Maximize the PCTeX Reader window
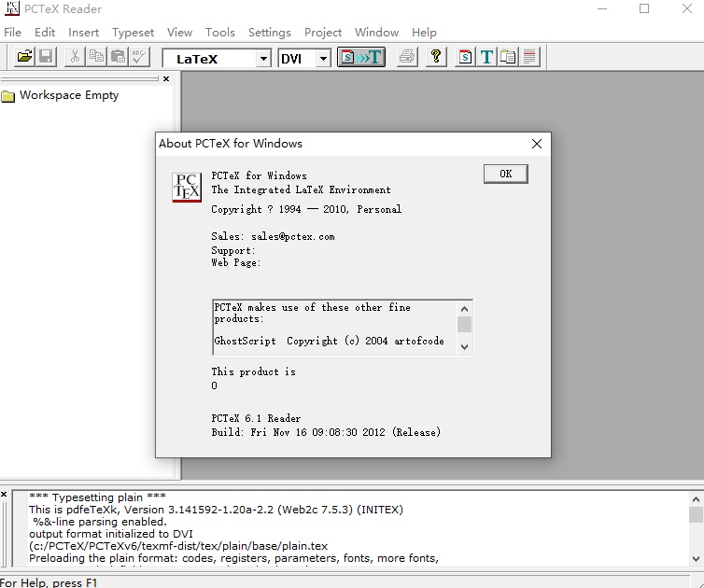704x588 pixels. [x=644, y=8]
